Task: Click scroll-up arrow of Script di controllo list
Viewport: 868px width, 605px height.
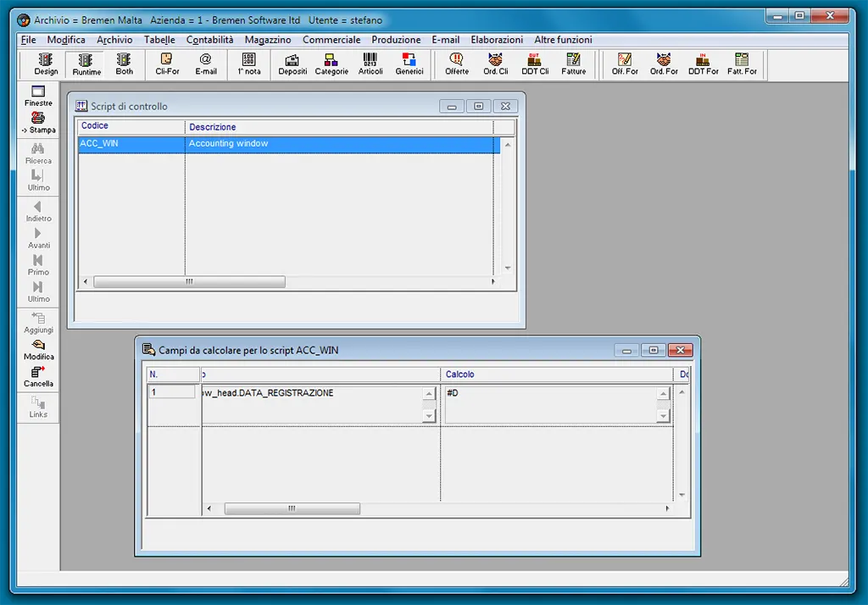Action: 508,144
